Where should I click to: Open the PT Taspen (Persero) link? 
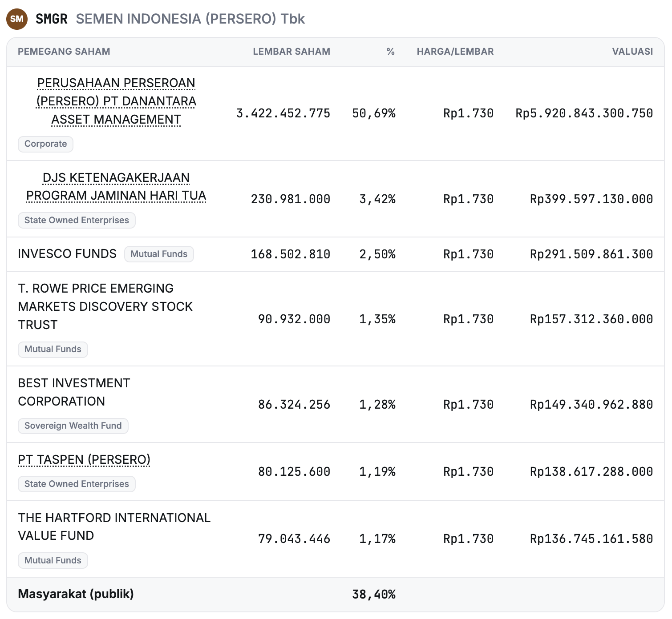coord(84,459)
